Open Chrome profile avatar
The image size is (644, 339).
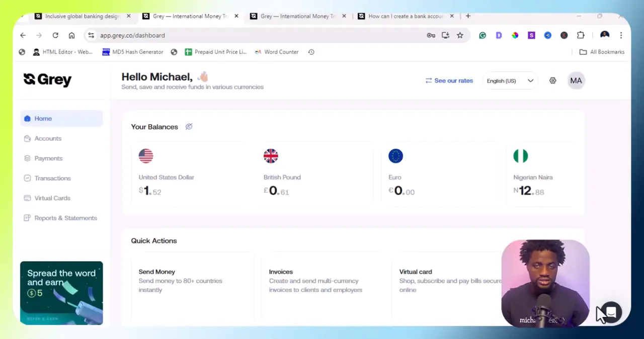[605, 35]
